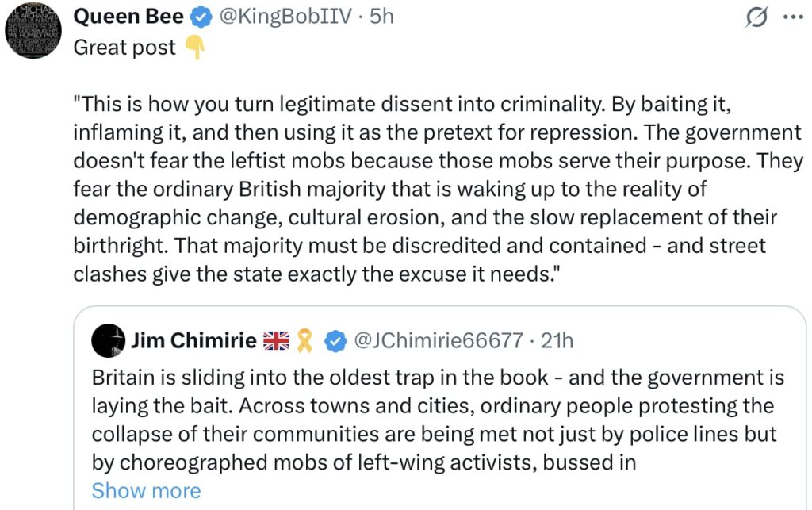The height and width of the screenshot is (510, 812).
Task: Click the 'Great post' text line
Action: point(124,48)
